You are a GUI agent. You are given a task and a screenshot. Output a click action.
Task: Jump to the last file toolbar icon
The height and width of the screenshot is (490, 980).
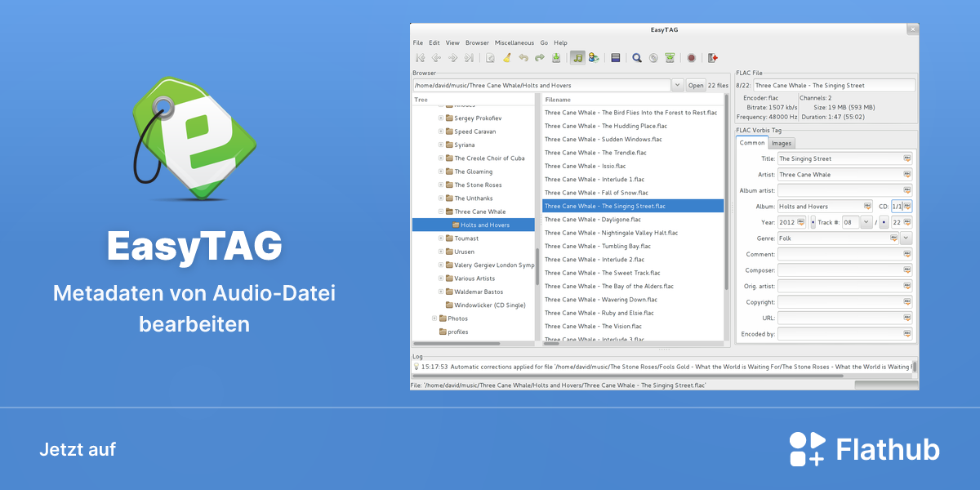[x=469, y=58]
